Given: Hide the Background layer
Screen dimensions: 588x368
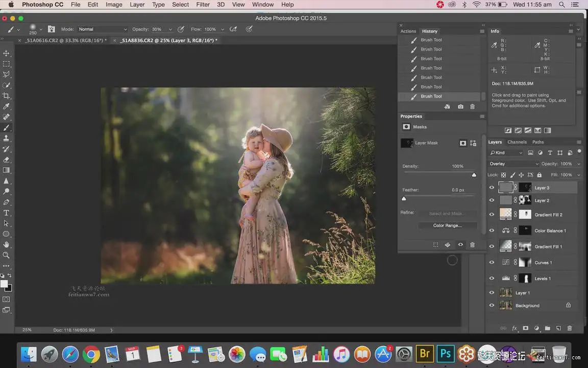Looking at the screenshot, I should 492,306.
